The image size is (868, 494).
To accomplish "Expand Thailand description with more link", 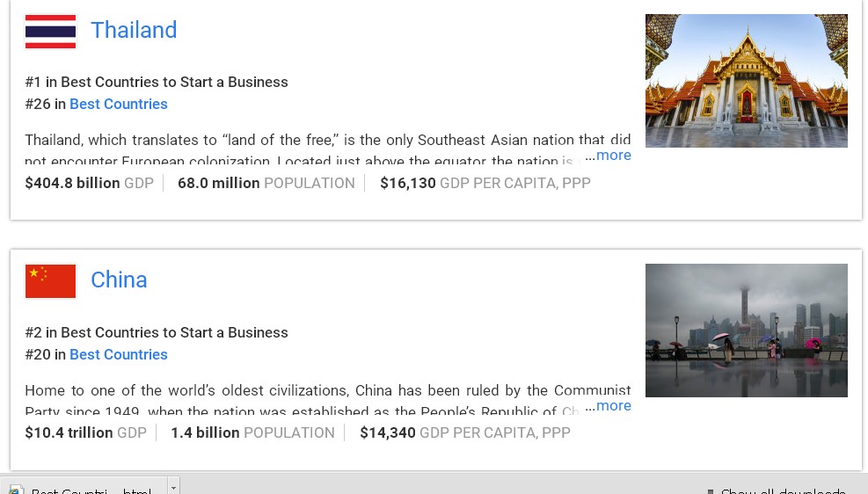I will pos(613,156).
